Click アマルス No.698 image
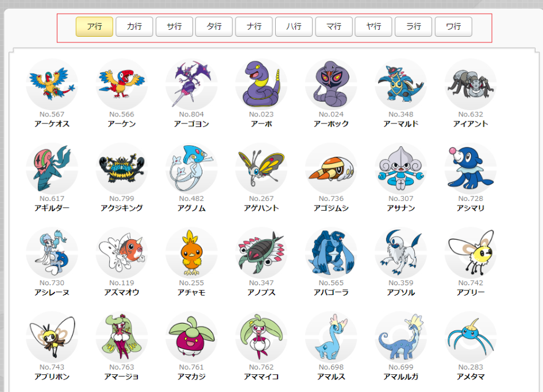The image size is (543, 392). click(331, 337)
